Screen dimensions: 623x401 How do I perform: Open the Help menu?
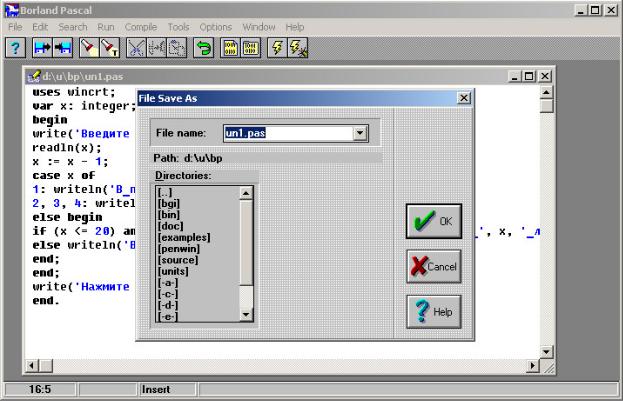point(294,27)
